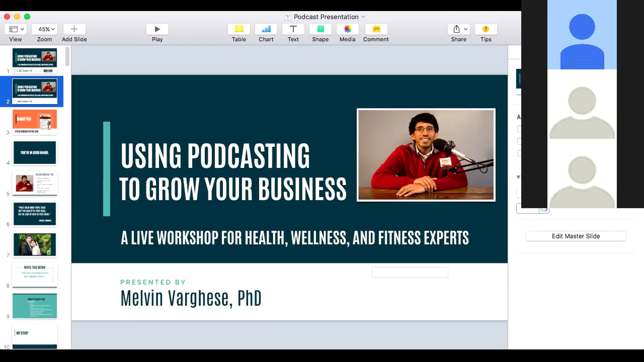The width and height of the screenshot is (644, 362).
Task: Open the Media browser icon
Action: tap(347, 29)
